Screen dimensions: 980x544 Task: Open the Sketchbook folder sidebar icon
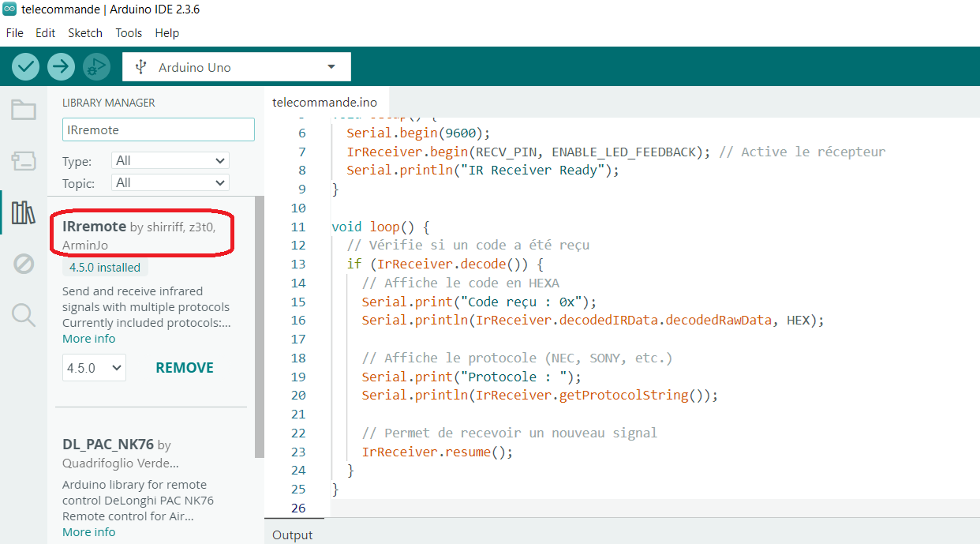pos(24,110)
